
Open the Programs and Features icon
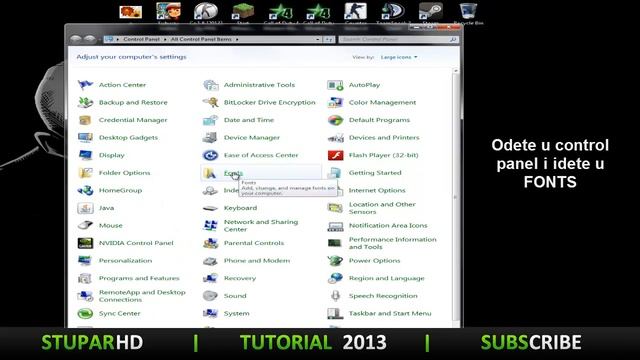(x=85, y=278)
